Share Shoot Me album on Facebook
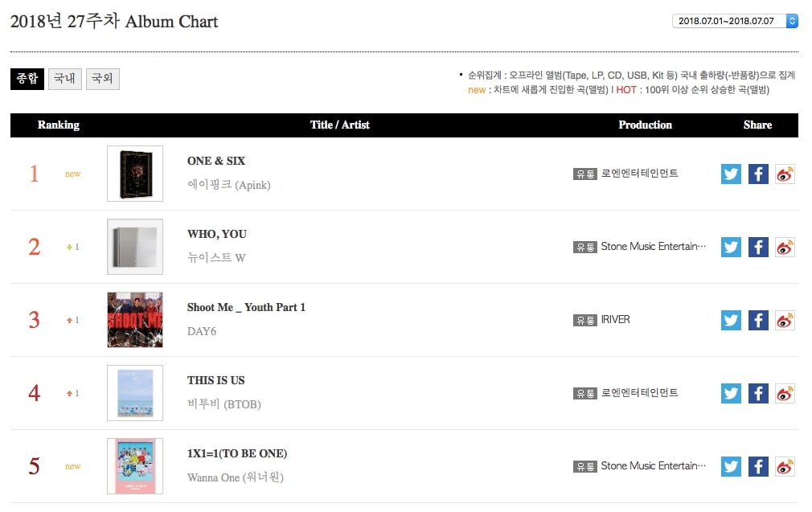 coord(758,320)
